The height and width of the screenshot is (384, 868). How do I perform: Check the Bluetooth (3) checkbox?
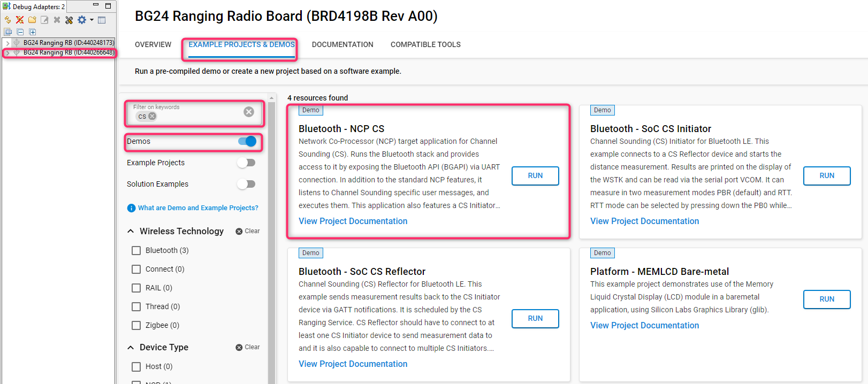[136, 250]
